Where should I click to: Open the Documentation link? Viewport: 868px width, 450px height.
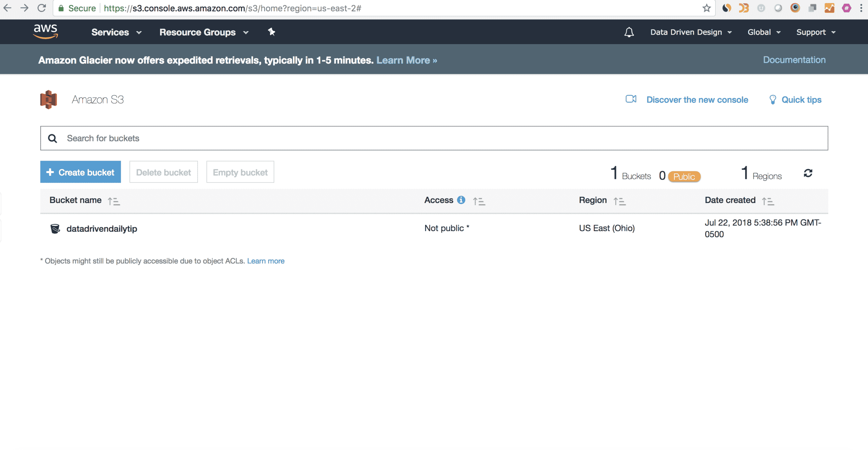click(794, 60)
